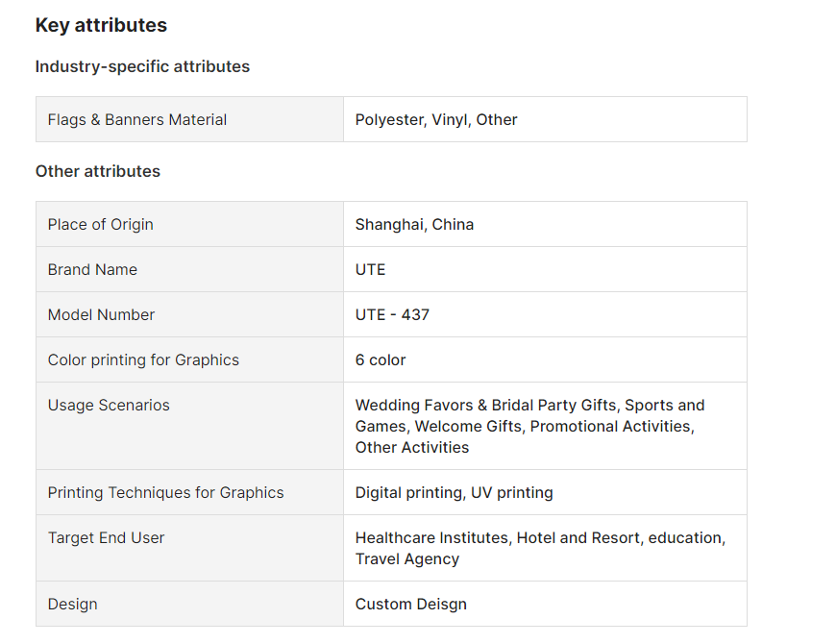Click the Other attributes subheading
Image resolution: width=836 pixels, height=644 pixels.
point(98,171)
